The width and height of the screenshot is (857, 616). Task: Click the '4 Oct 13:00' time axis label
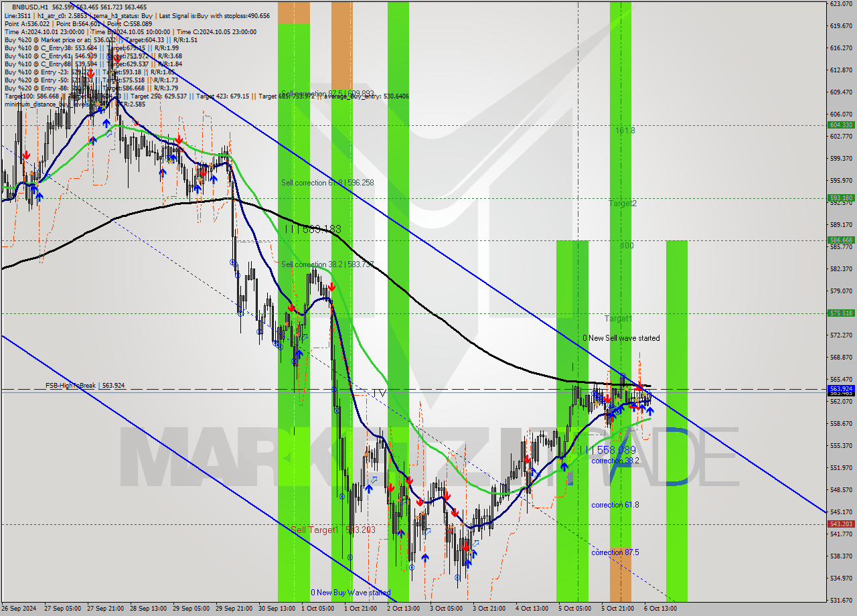coord(532,609)
